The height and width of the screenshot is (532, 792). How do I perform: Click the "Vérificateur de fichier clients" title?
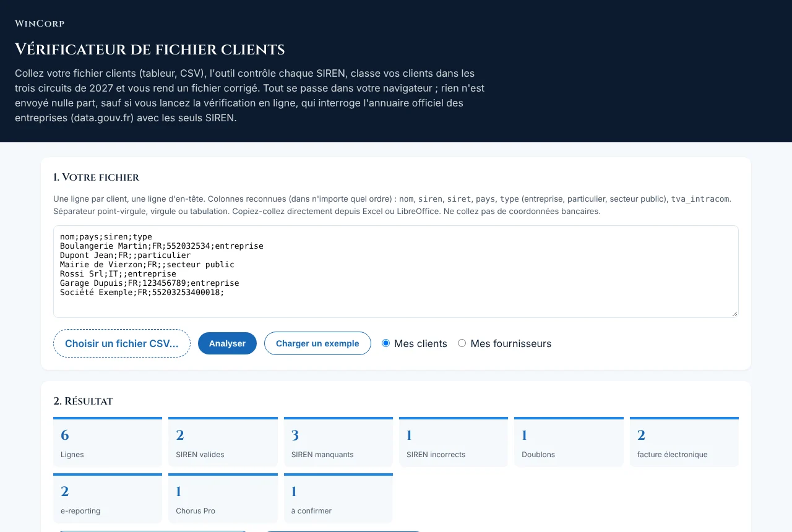coord(150,49)
